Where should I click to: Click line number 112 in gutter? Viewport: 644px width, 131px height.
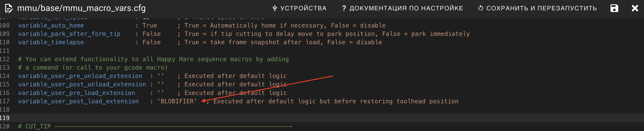5,59
